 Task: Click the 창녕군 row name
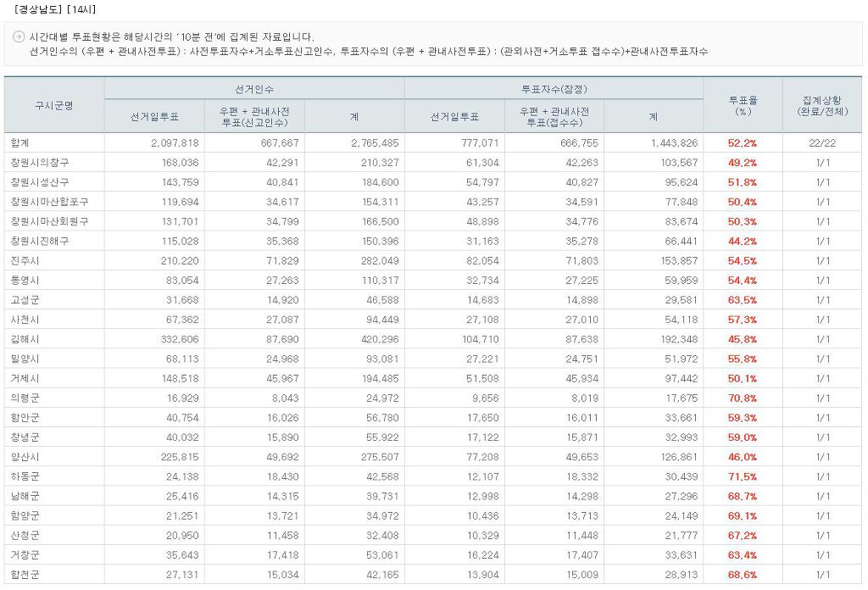coord(25,437)
